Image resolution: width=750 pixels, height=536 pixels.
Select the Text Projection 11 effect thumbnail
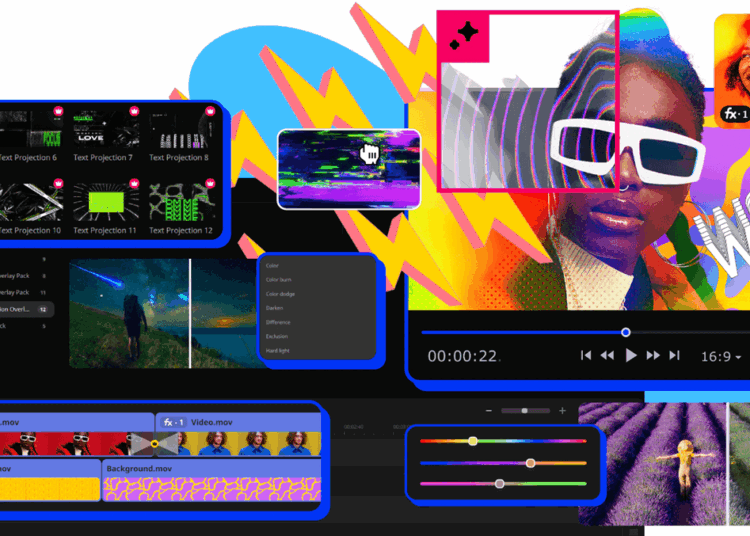(x=105, y=201)
